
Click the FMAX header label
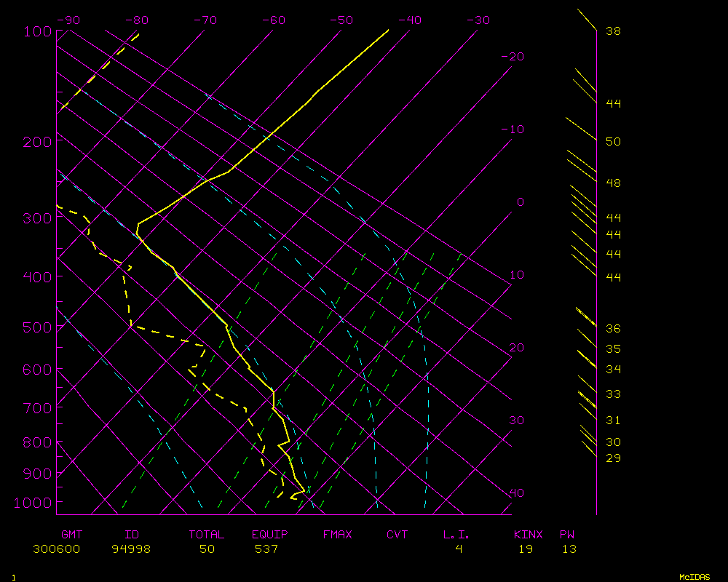click(337, 535)
